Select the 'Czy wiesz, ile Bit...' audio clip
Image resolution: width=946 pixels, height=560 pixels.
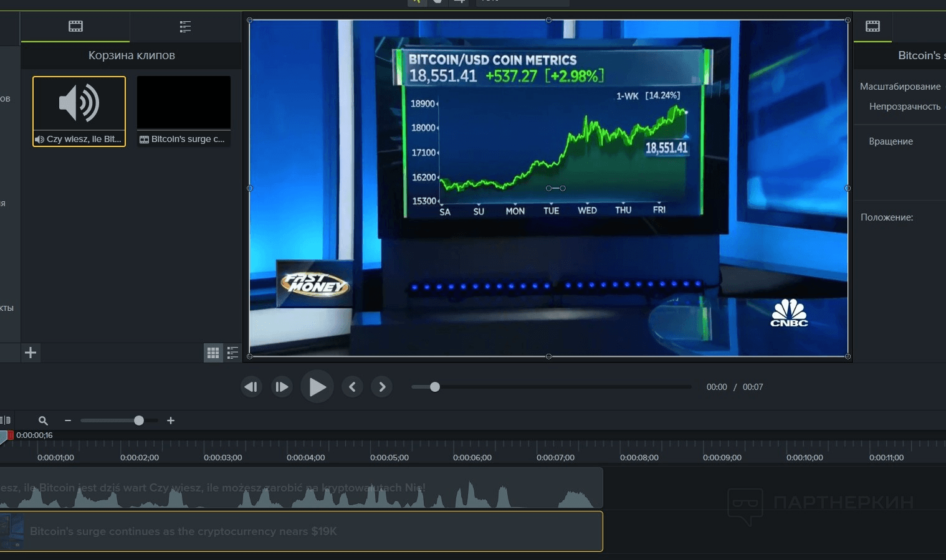pos(79,112)
